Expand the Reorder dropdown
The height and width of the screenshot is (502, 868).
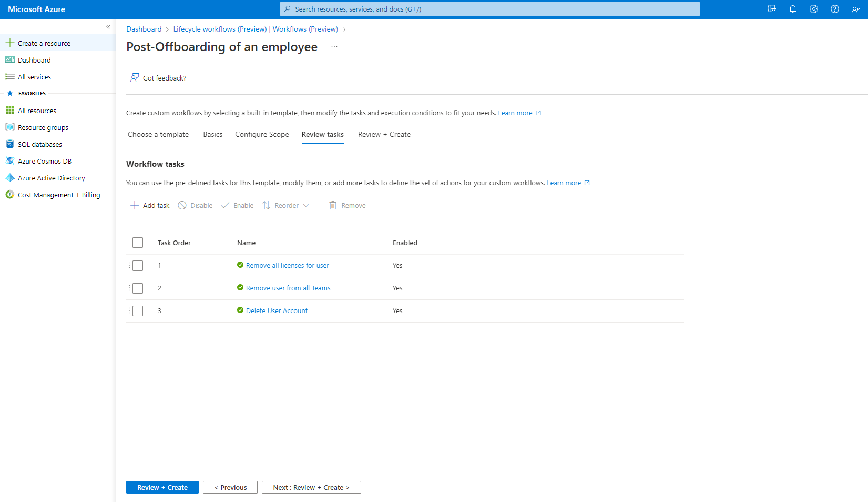point(286,206)
